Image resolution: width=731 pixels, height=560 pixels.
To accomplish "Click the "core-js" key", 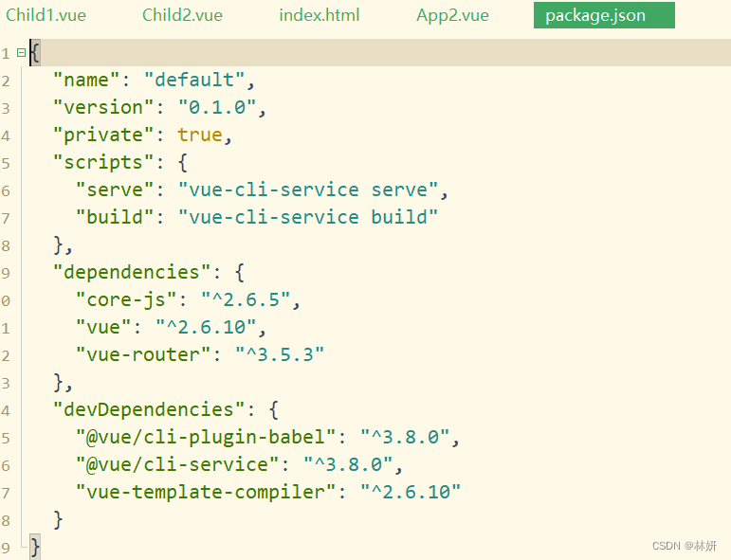I will [x=126, y=300].
